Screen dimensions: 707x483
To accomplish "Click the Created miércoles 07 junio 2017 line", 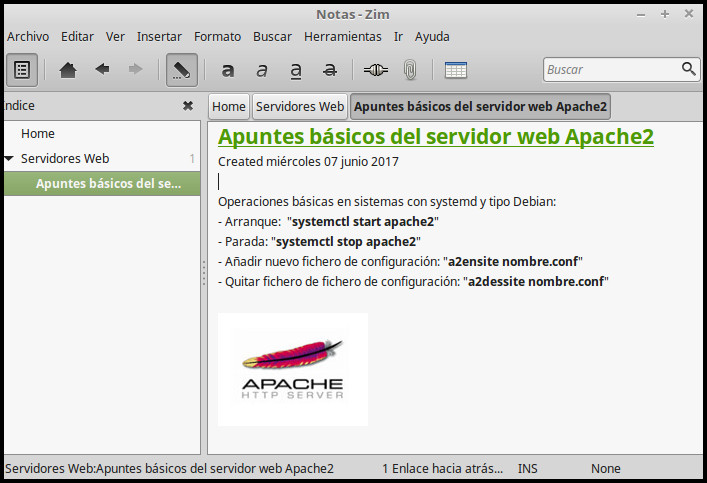I will (x=308, y=161).
